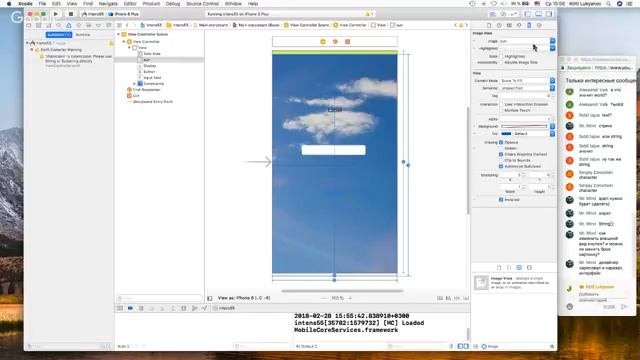Open the Tint color dropdown arrow
Viewport: 640px width, 360px height.
tap(552, 134)
